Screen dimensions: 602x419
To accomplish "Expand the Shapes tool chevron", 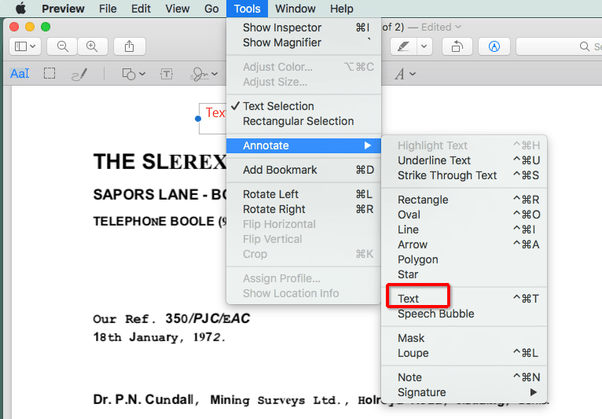I will pos(142,73).
